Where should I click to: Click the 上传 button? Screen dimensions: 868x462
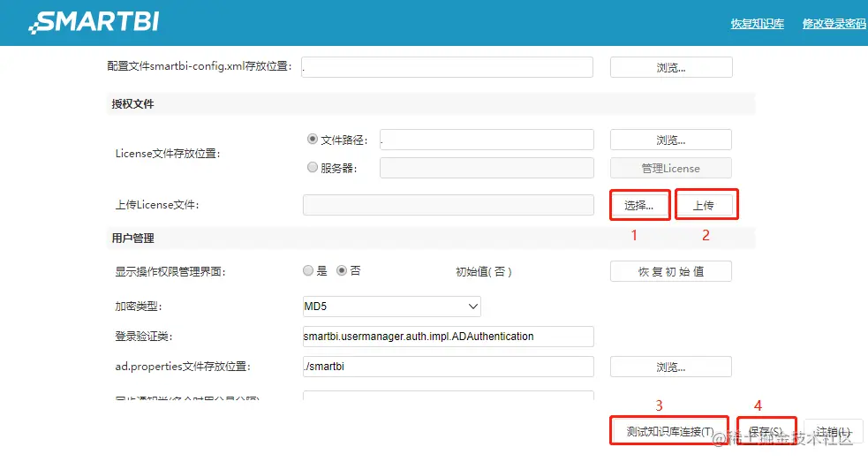point(706,205)
